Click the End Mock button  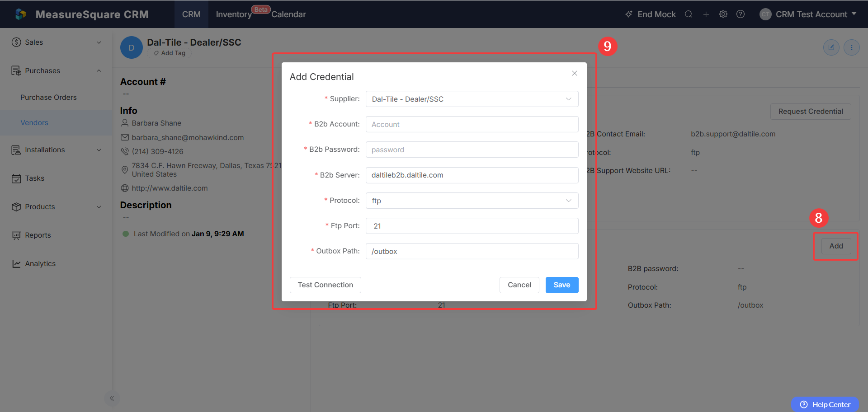(651, 14)
